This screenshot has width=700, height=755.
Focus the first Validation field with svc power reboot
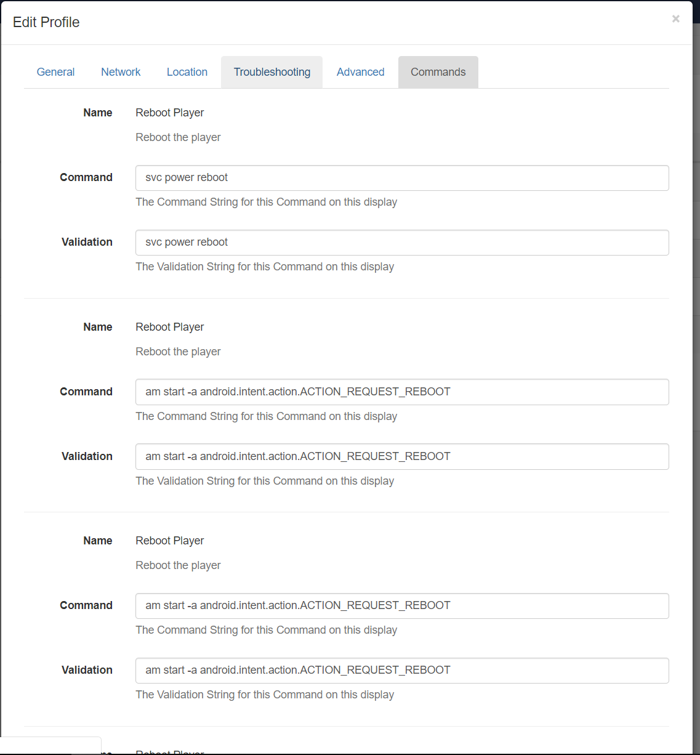402,243
